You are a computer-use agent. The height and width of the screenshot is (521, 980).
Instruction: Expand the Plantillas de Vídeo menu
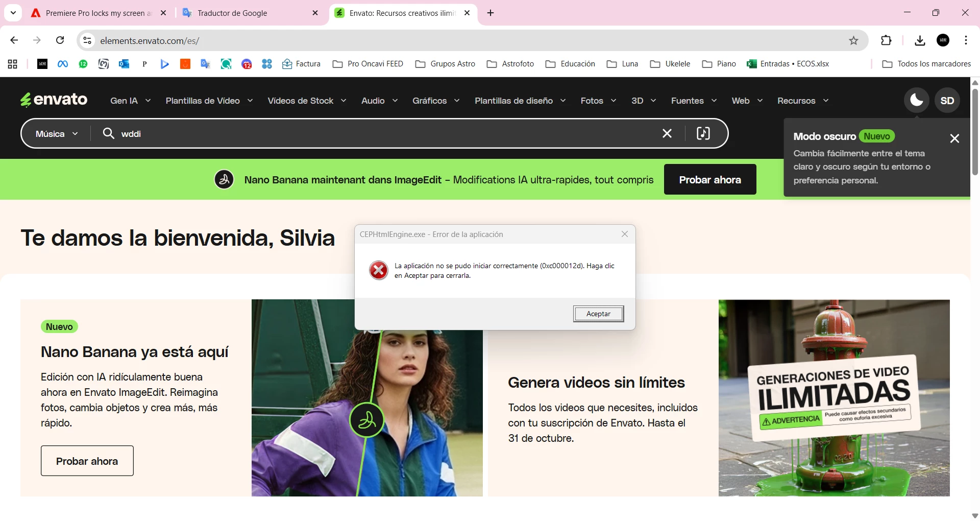[x=209, y=101]
